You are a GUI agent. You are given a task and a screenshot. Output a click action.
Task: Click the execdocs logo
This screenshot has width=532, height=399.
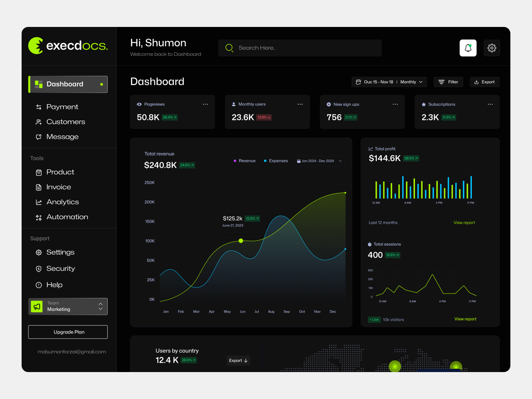[68, 46]
